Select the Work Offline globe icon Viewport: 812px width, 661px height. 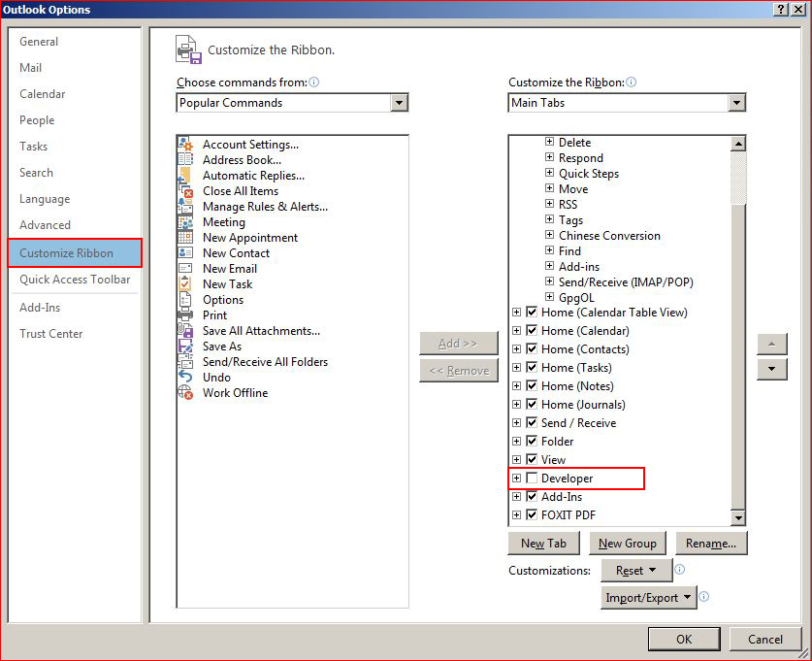(185, 393)
